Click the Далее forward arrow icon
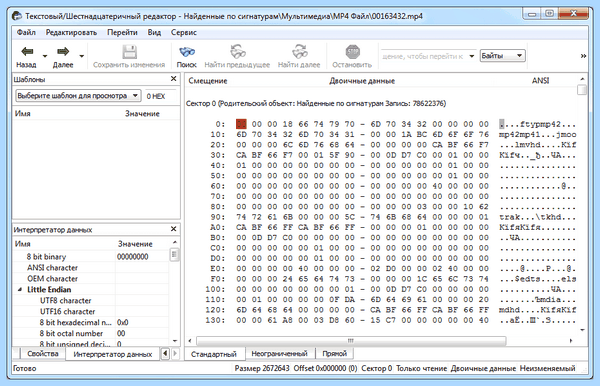 (x=63, y=51)
